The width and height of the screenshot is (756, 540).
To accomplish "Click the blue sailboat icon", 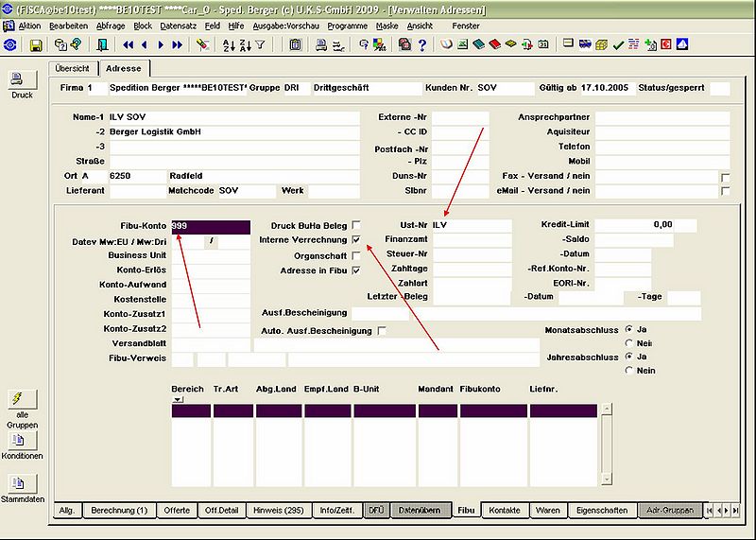I will pos(682,44).
